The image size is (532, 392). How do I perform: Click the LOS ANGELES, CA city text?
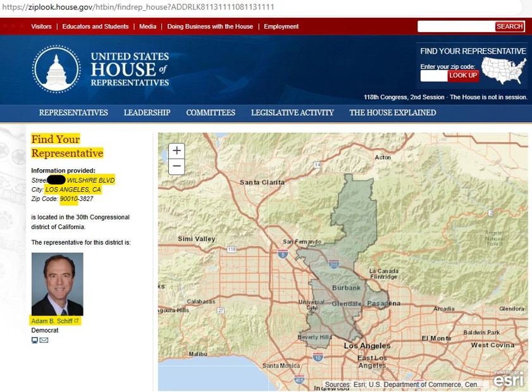(73, 190)
